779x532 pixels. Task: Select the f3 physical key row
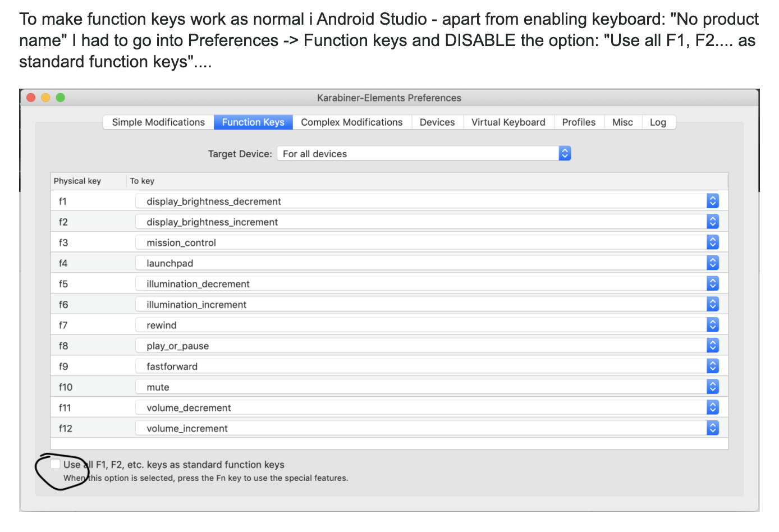pyautogui.click(x=63, y=242)
